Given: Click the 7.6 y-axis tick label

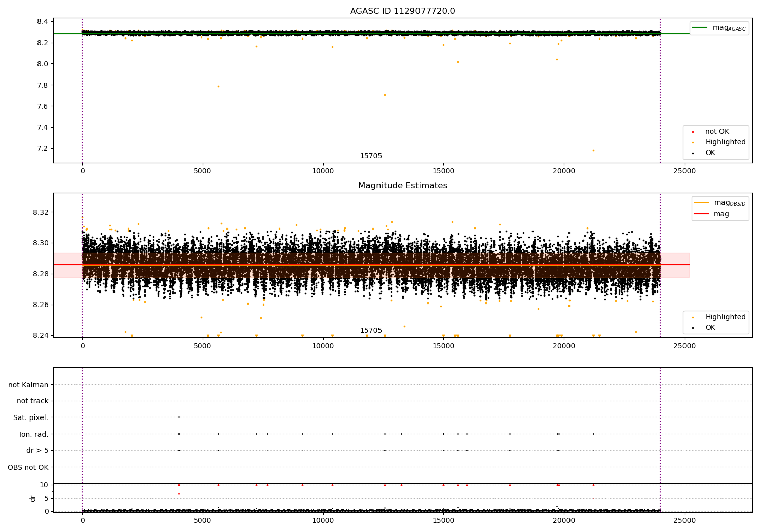Looking at the screenshot, I should tap(43, 106).
